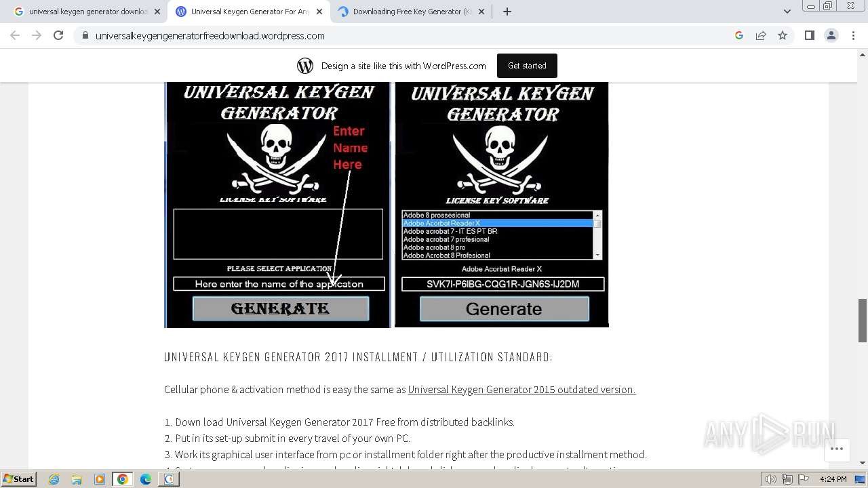Screen dimensions: 868x488
Task: Click the Google icon in address bar
Action: 739,35
